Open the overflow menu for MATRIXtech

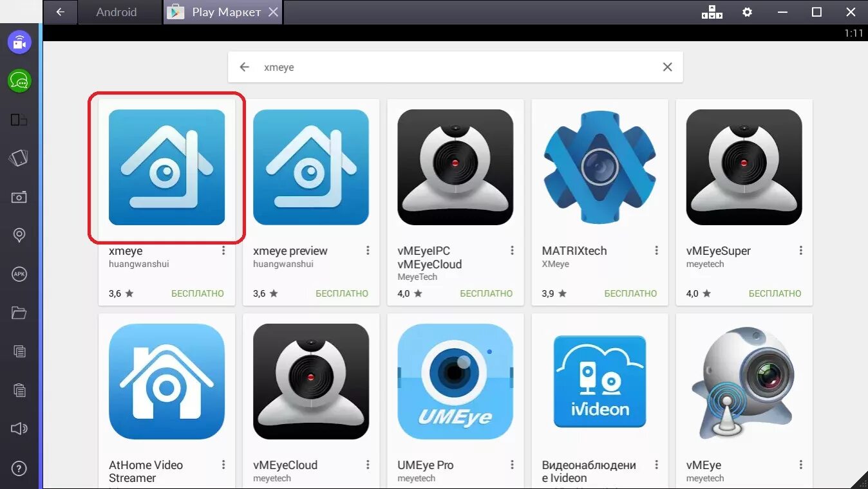coord(656,250)
